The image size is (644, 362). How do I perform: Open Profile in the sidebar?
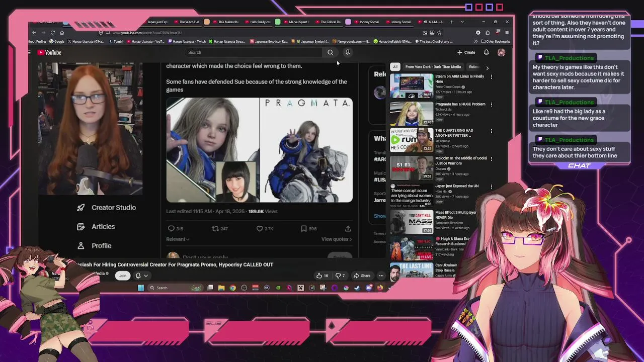click(94, 246)
